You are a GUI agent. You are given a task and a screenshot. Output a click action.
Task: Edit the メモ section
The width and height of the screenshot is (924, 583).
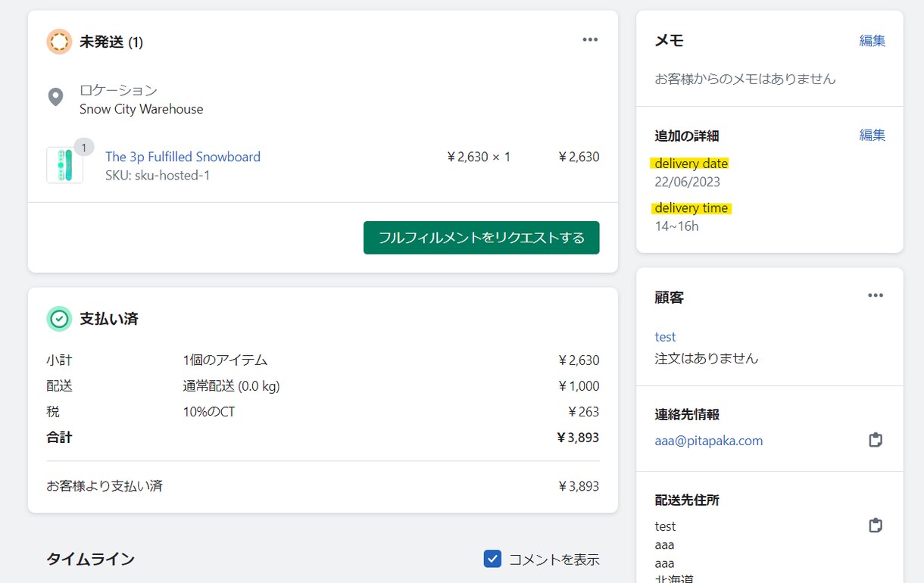click(x=872, y=41)
